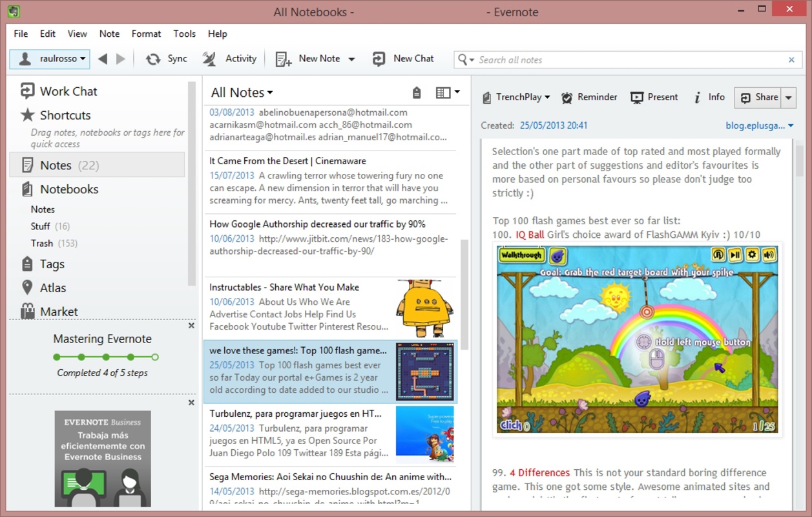Screen dimensions: 812x517
Task: Open the Activity feed icon
Action: tap(209, 59)
